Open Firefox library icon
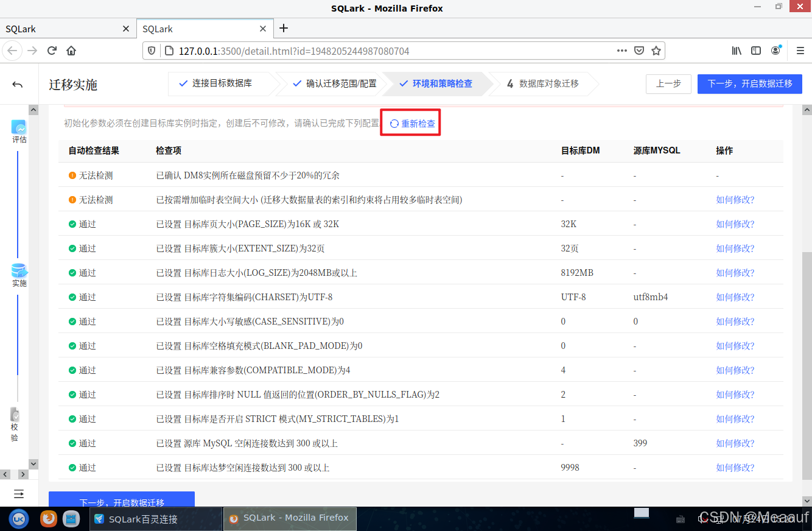Screen dimensions: 812x531 point(737,51)
